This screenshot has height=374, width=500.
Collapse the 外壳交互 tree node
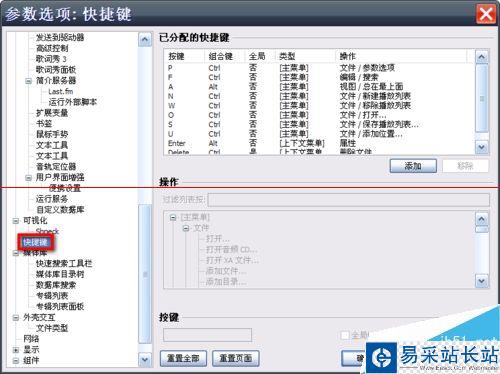(16, 318)
